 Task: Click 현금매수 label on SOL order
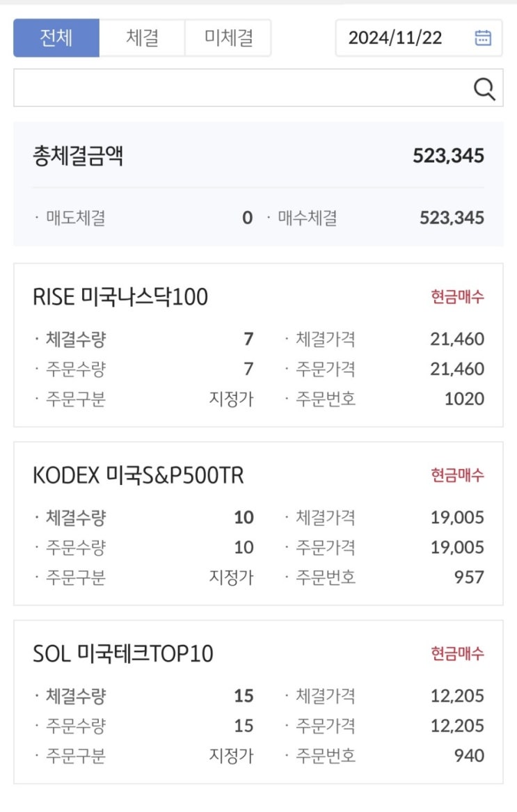(457, 653)
